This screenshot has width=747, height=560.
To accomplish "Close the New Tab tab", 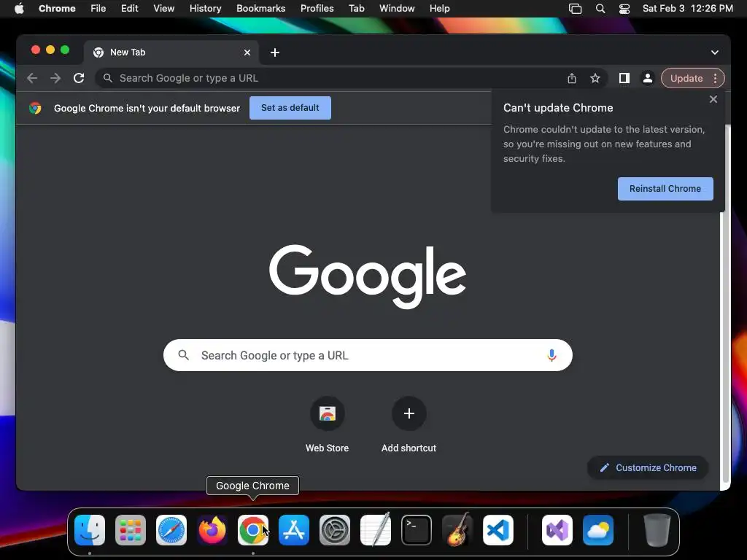I will pos(247,52).
